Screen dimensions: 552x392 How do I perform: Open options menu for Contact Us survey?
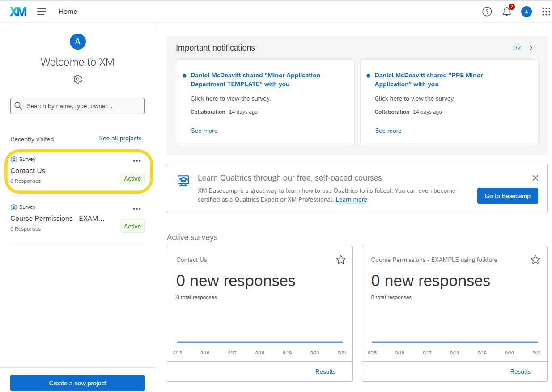(137, 161)
